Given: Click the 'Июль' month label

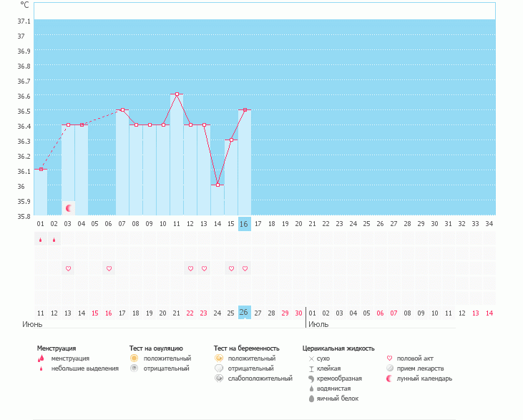Looking at the screenshot, I should tap(318, 324).
